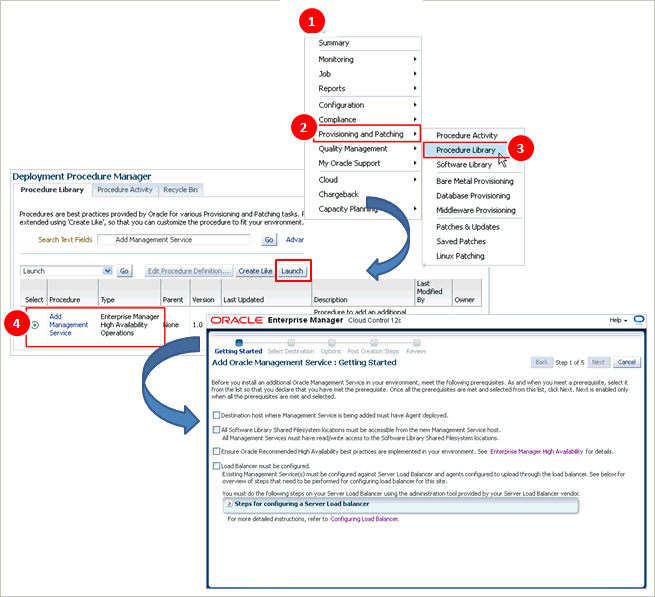The height and width of the screenshot is (597, 655).
Task: Open the Add Management Service procedure link
Action: click(x=69, y=325)
